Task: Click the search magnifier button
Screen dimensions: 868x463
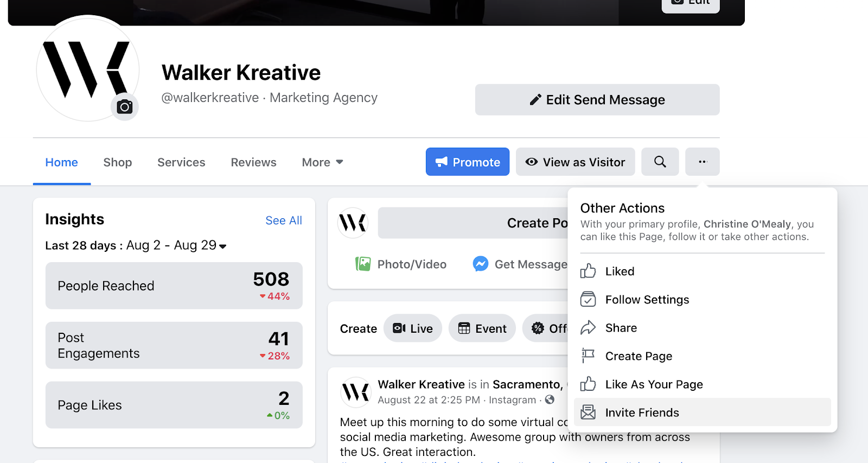Action: click(660, 162)
